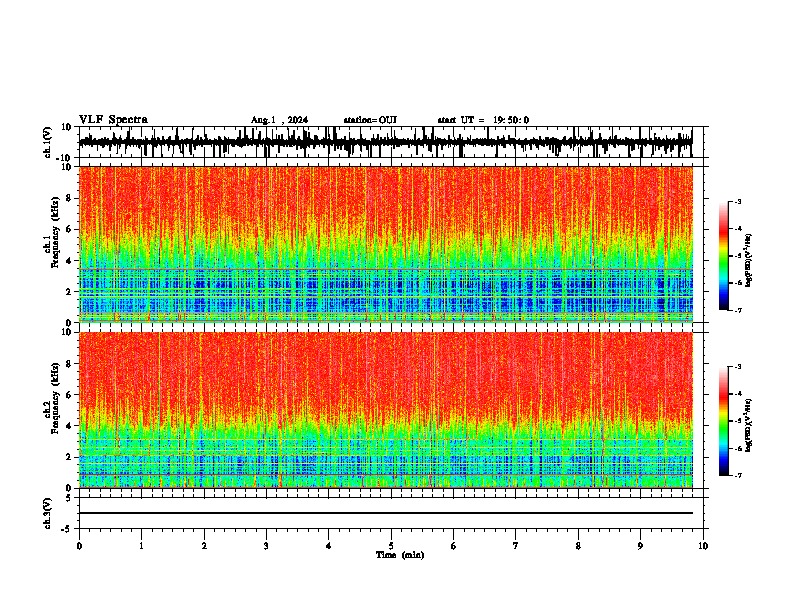
Task: Click the flat ch.3 voltage trace line
Action: (x=385, y=513)
